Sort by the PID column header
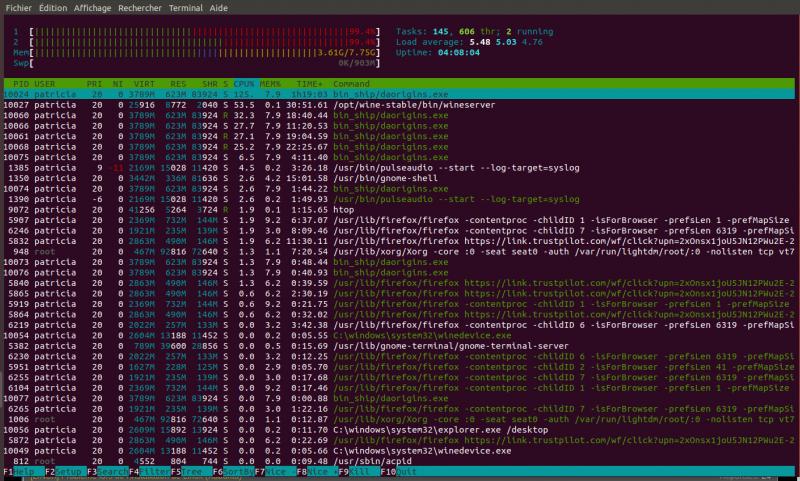800x481 pixels. 21,84
